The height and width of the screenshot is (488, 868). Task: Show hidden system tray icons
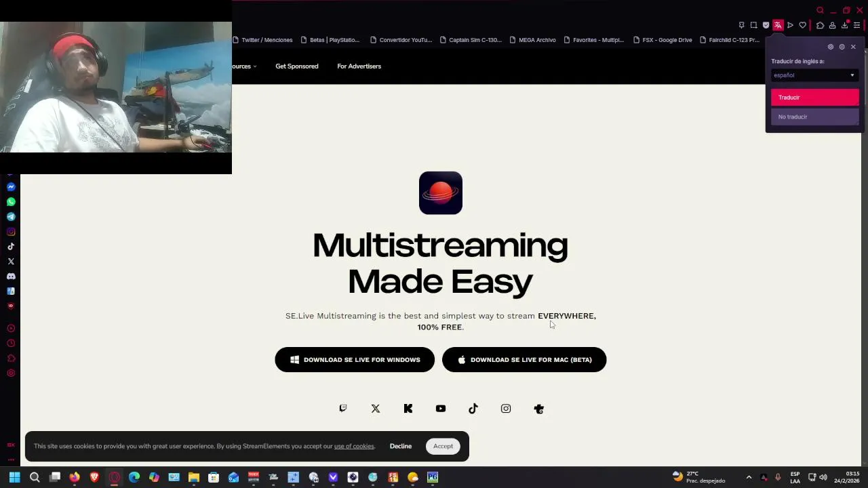pyautogui.click(x=749, y=477)
